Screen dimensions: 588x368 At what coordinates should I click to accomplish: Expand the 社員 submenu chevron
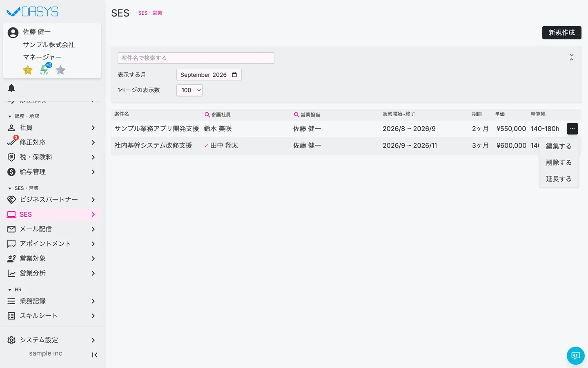click(93, 128)
